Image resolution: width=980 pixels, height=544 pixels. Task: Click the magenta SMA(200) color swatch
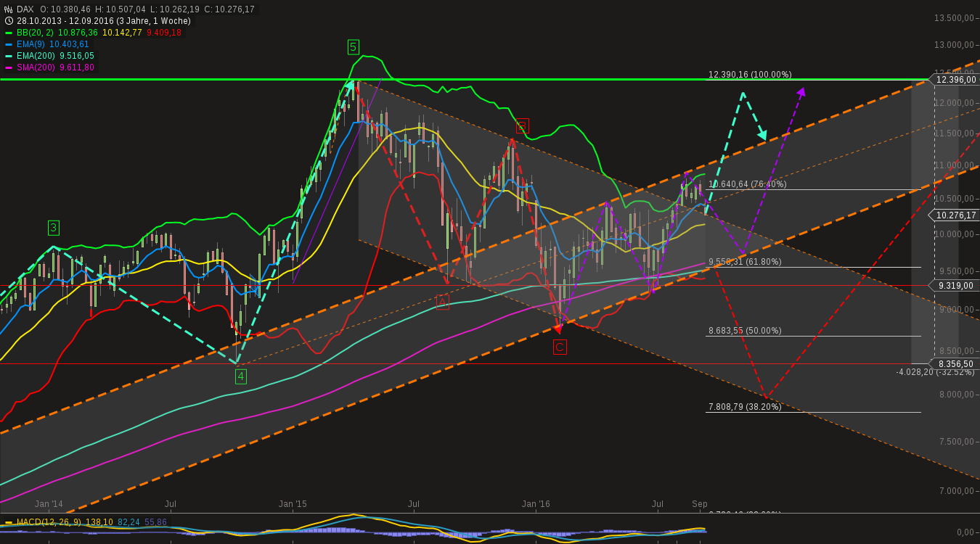[9, 67]
